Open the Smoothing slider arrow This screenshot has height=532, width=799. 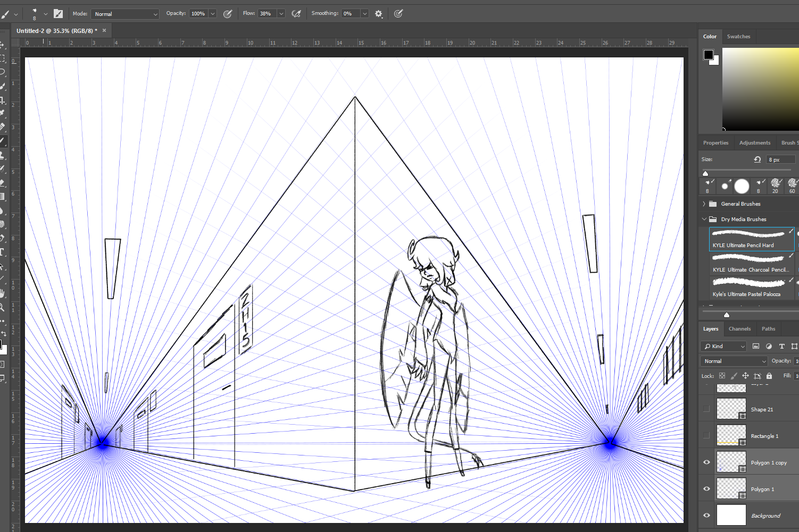click(365, 14)
